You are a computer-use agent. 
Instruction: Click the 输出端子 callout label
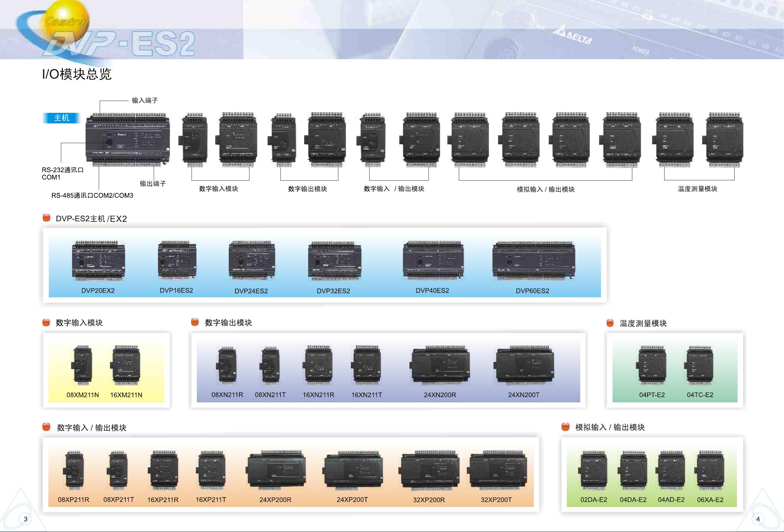click(x=153, y=184)
